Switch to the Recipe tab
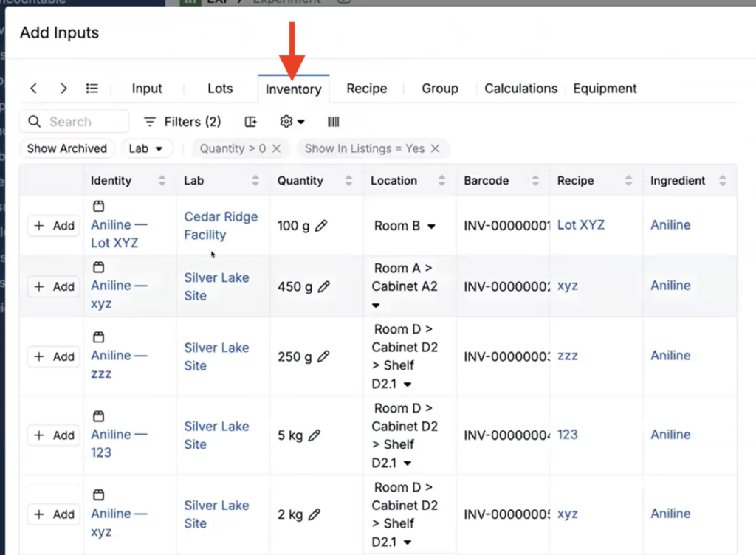Viewport: 756px width, 555px height. click(367, 89)
